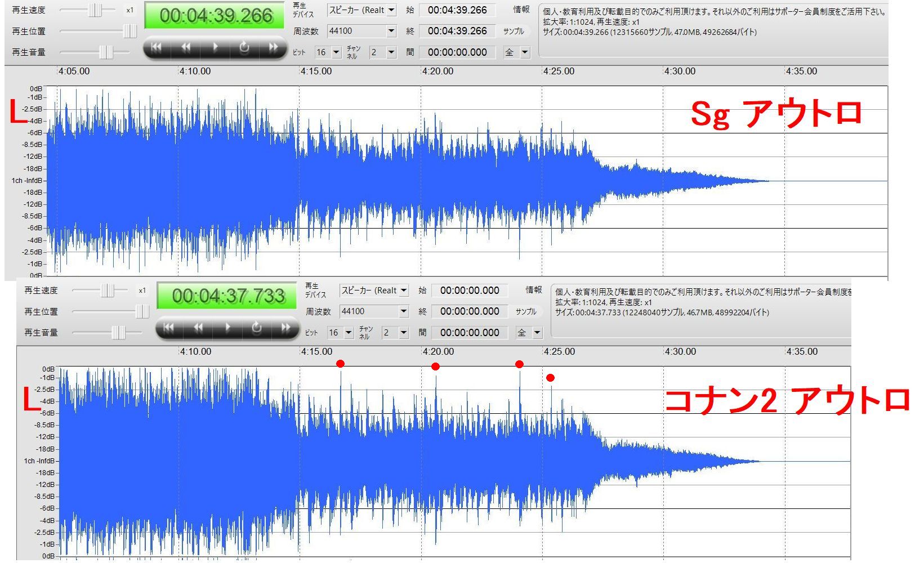Click 4:30.00 ruler mark in top window

coord(680,72)
